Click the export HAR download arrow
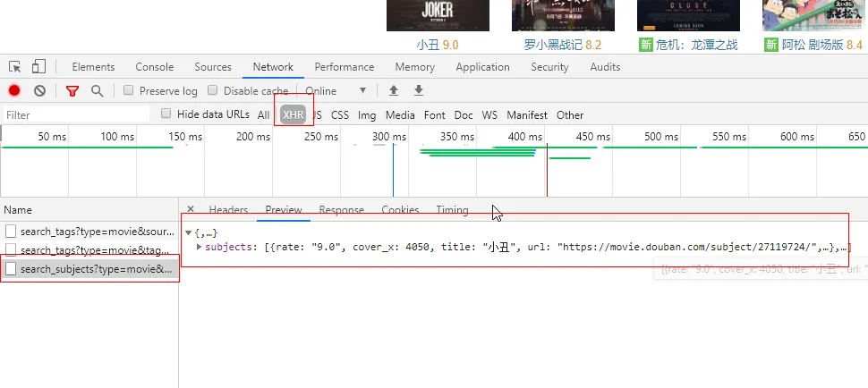Viewport: 868px width, 388px height. coord(418,90)
